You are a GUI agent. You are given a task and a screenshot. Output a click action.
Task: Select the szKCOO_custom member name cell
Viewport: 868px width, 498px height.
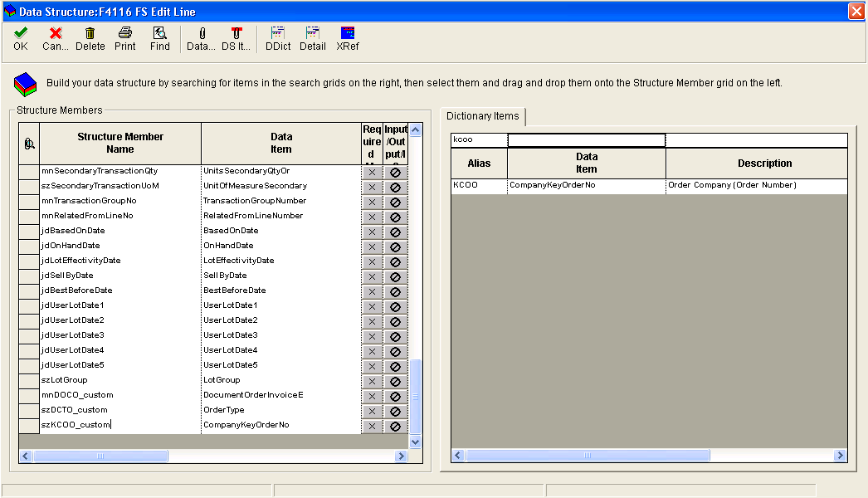120,425
